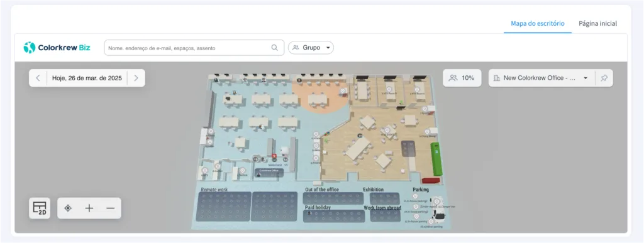Open the Grupo dropdown
This screenshot has height=243, width=644.
[311, 48]
